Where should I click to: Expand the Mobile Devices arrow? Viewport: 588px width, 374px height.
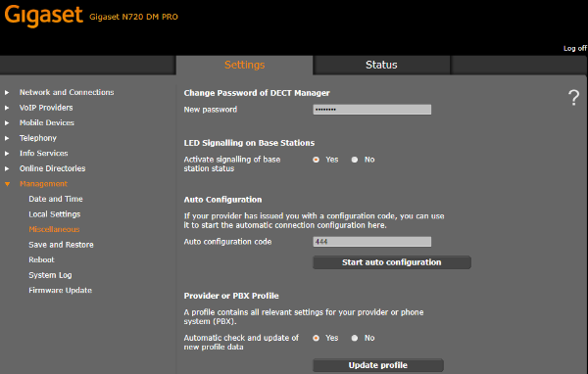[7, 123]
